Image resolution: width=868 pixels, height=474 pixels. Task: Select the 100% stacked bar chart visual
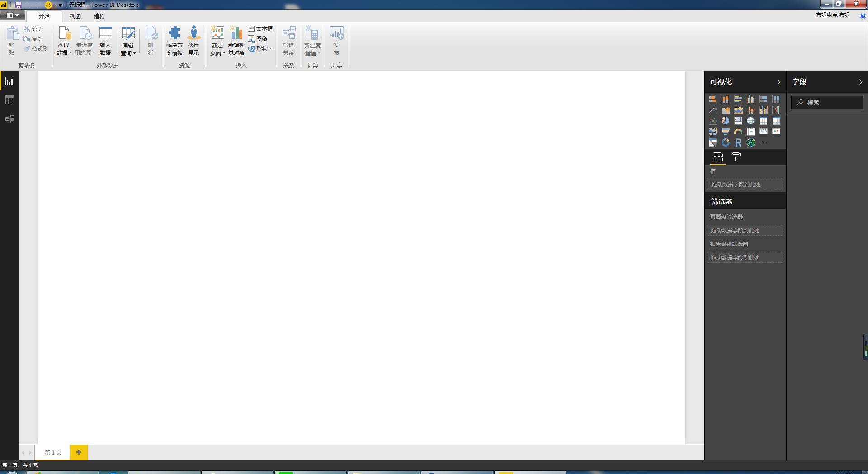pos(763,99)
